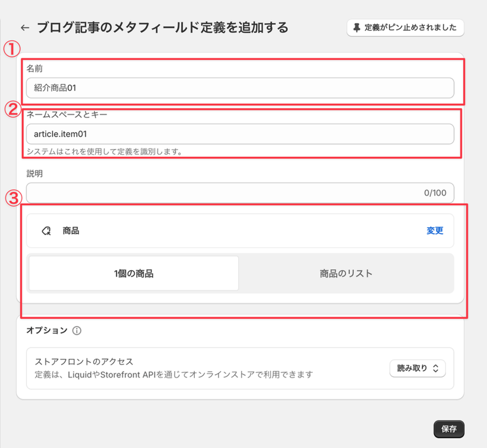This screenshot has height=448, width=487.
Task: Open the info icon next to オプション
Action: pyautogui.click(x=77, y=331)
